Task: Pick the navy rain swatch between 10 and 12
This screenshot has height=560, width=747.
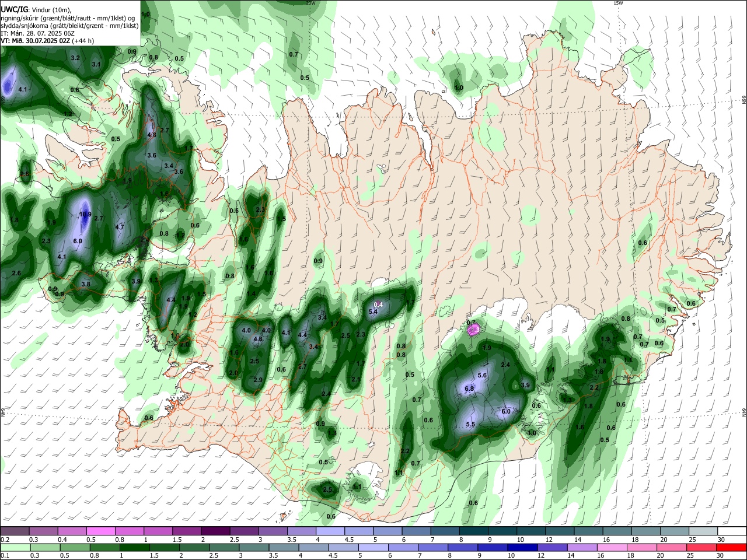Action: 522,547
